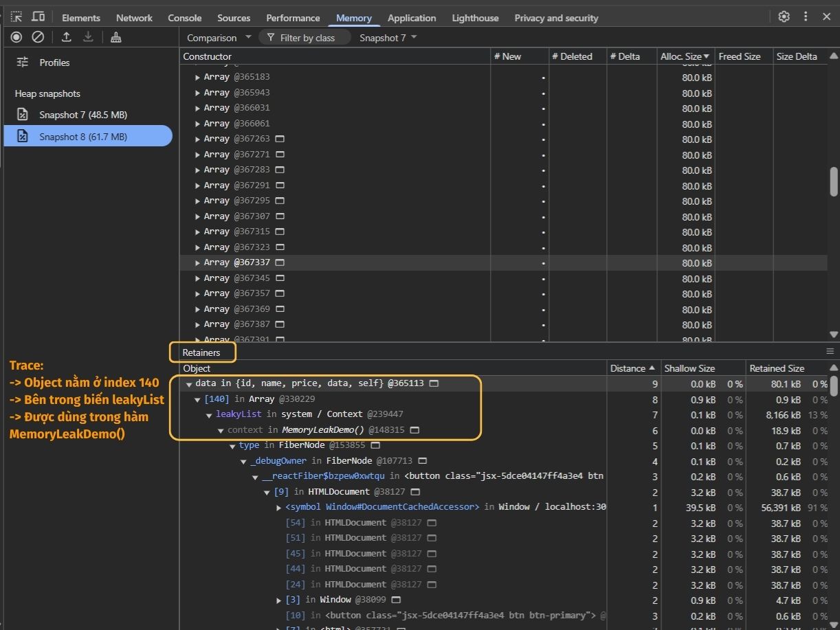Open the Privacy and security tab

coord(556,18)
